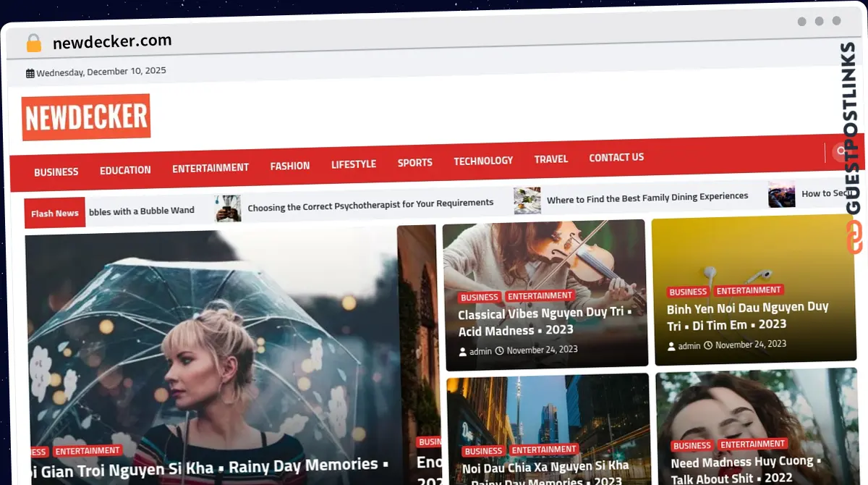Viewport: 868px width, 485px height.
Task: Go to the Technology section
Action: pyautogui.click(x=483, y=161)
